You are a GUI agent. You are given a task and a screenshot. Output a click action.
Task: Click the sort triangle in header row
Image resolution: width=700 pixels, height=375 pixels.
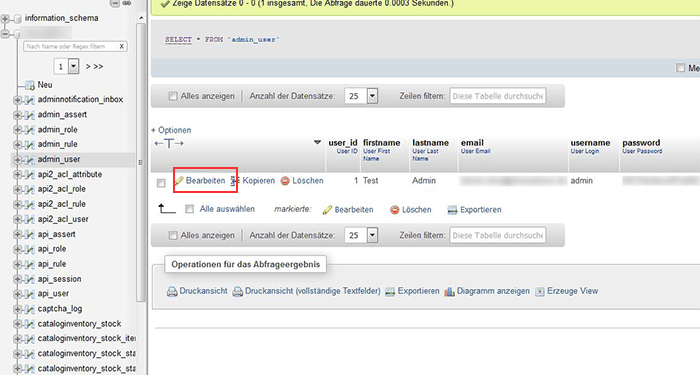click(317, 142)
